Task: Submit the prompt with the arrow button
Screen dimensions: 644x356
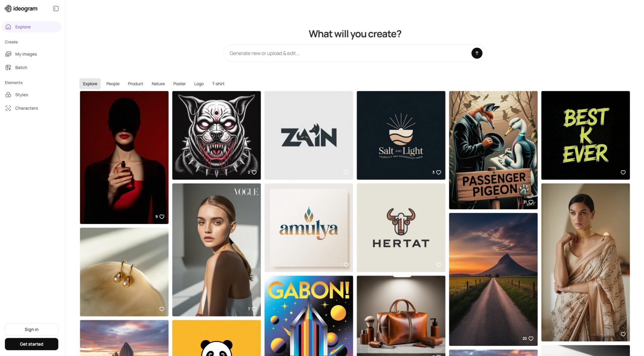Action: tap(477, 53)
